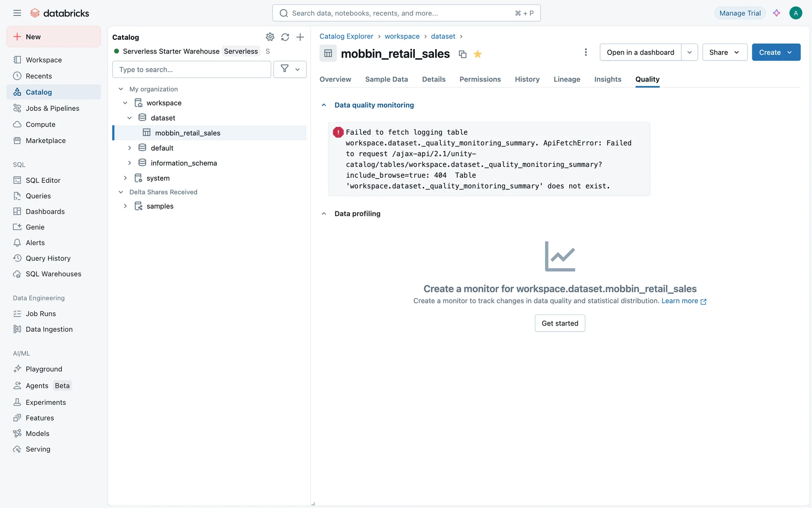Collapse the Data quality monitoring section
812x508 pixels.
coord(324,105)
